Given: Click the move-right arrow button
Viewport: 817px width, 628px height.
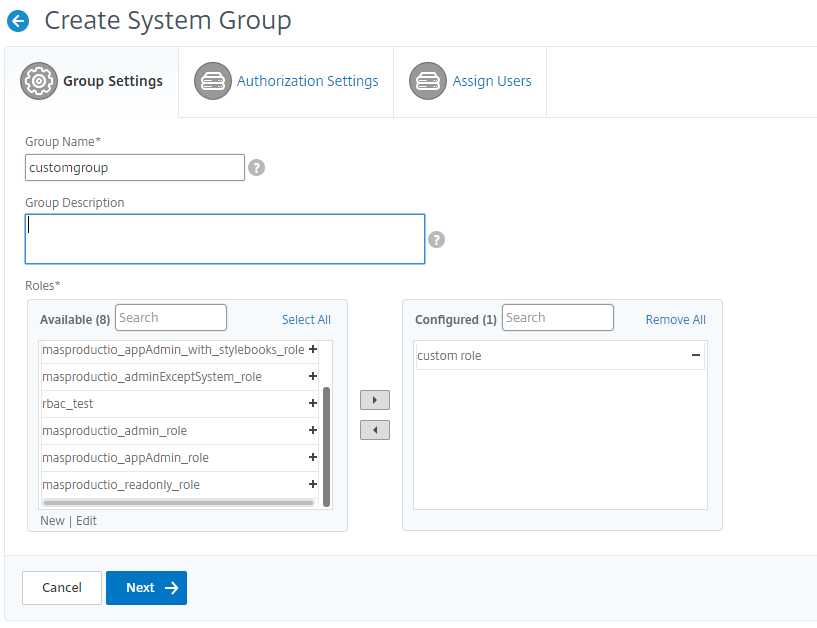Looking at the screenshot, I should click(375, 400).
